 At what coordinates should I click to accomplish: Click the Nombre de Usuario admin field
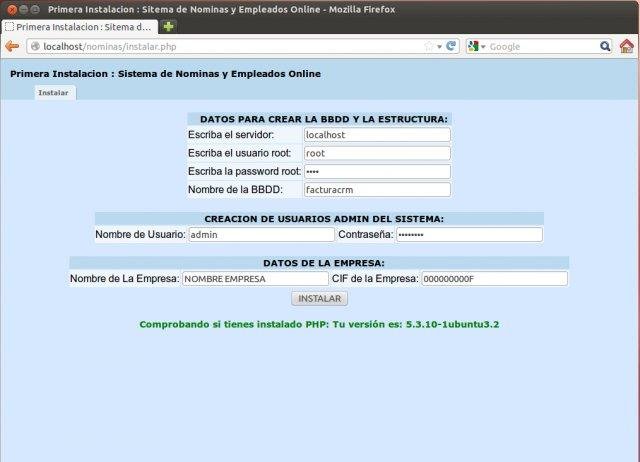261,235
